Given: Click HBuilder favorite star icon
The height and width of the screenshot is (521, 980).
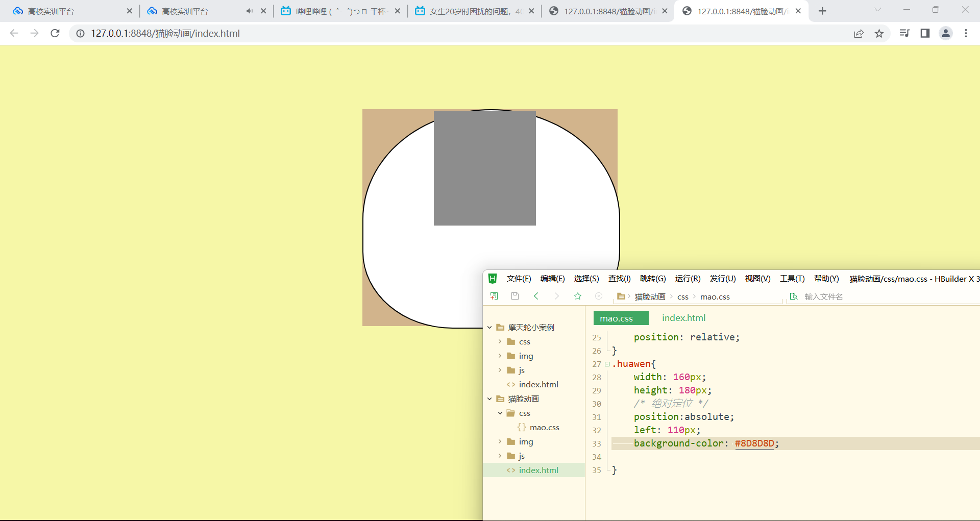Looking at the screenshot, I should pyautogui.click(x=578, y=296).
